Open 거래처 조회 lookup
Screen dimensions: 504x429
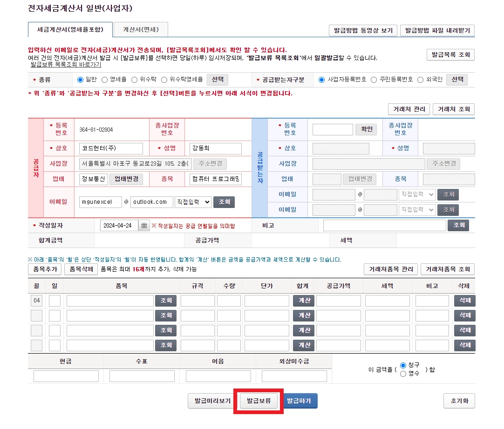[x=454, y=109]
